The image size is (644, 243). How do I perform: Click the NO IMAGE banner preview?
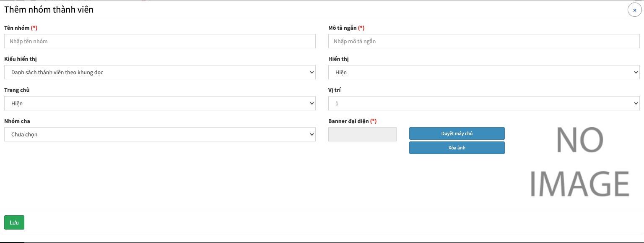point(579,162)
